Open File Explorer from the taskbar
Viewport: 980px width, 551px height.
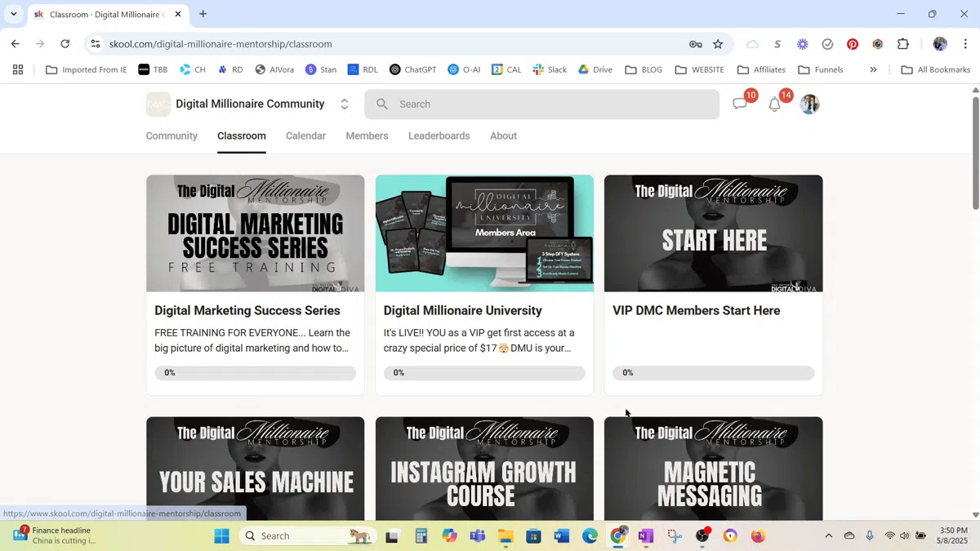click(506, 536)
